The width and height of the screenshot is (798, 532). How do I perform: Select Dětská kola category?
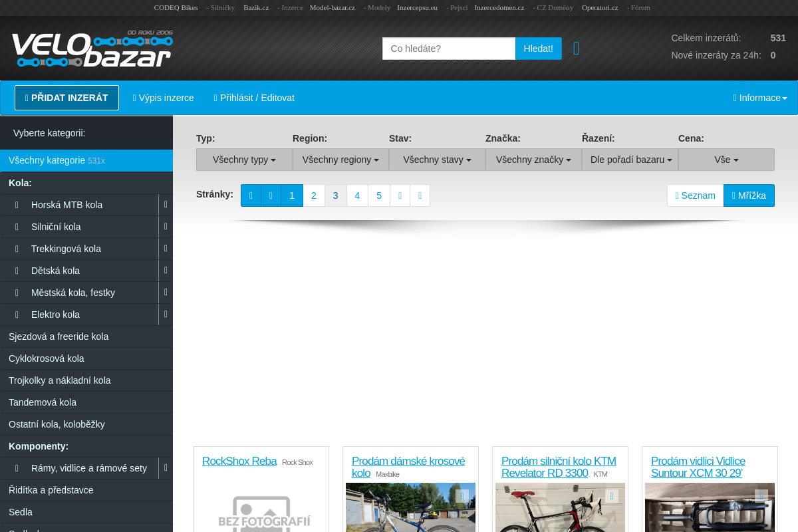79,271
